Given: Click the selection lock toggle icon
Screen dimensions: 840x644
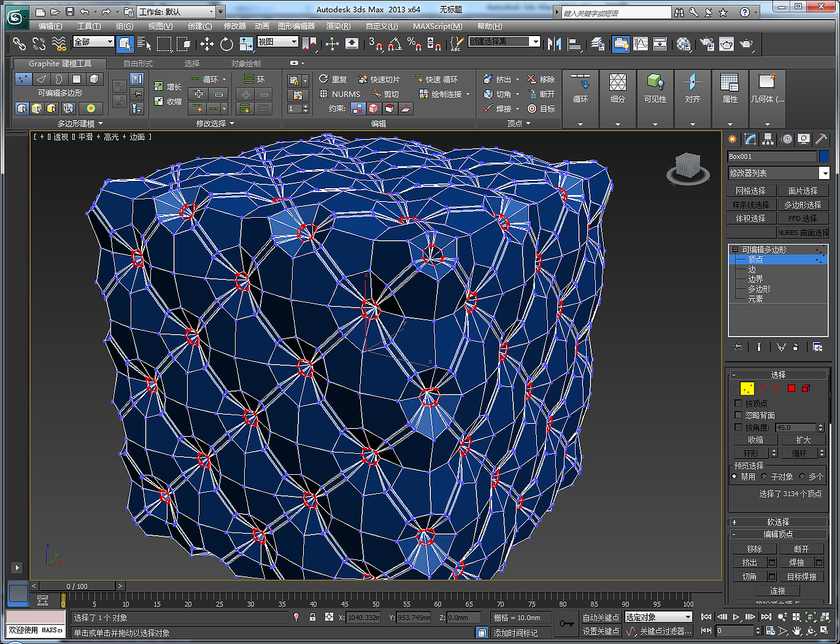Looking at the screenshot, I should [312, 617].
